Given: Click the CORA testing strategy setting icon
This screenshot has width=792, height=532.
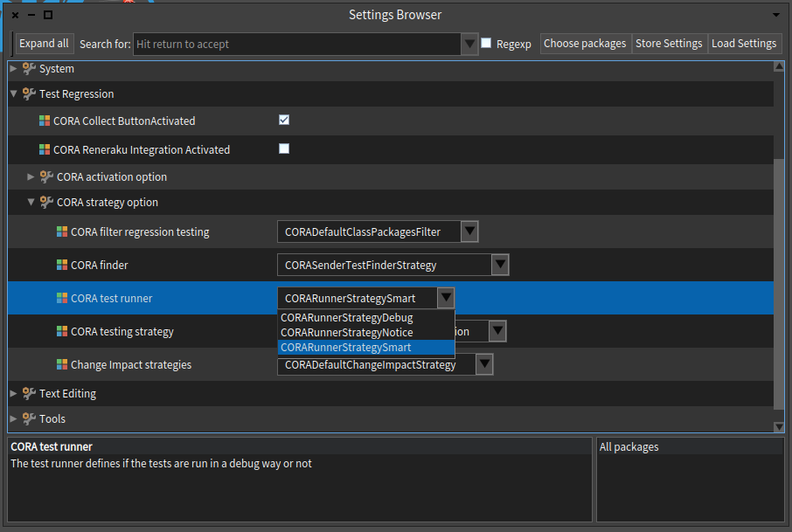Looking at the screenshot, I should coord(61,331).
